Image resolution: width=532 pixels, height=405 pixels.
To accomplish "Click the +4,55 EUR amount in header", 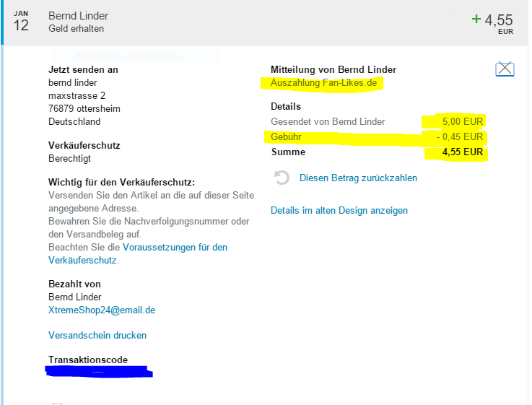I will (x=498, y=20).
